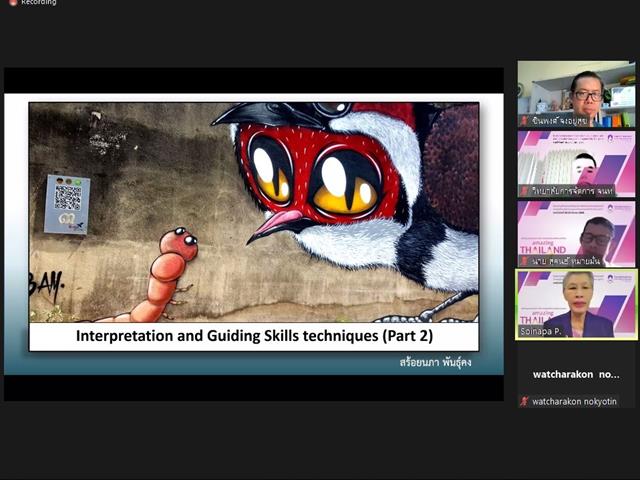Click the slide title "Interpretation and Guiding Skills techniques (Part 2)"
This screenshot has width=640, height=480.
[254, 336]
